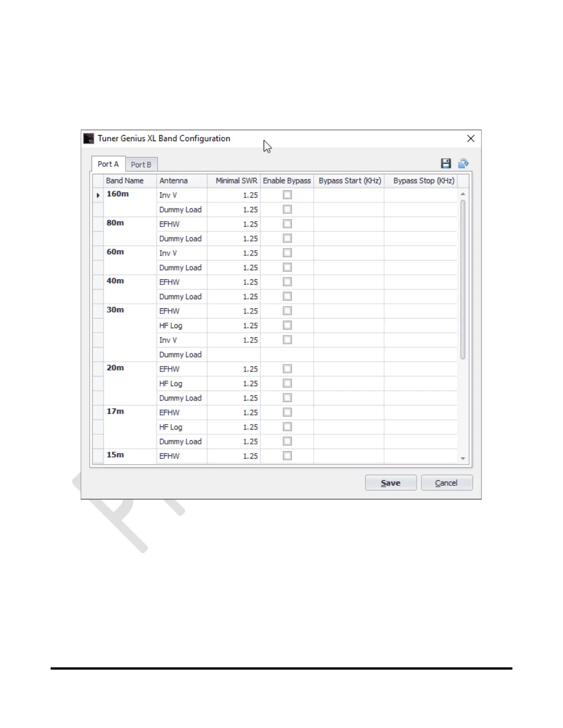Toggle bypass for 60m Inv V
563x728 pixels.
tap(287, 253)
